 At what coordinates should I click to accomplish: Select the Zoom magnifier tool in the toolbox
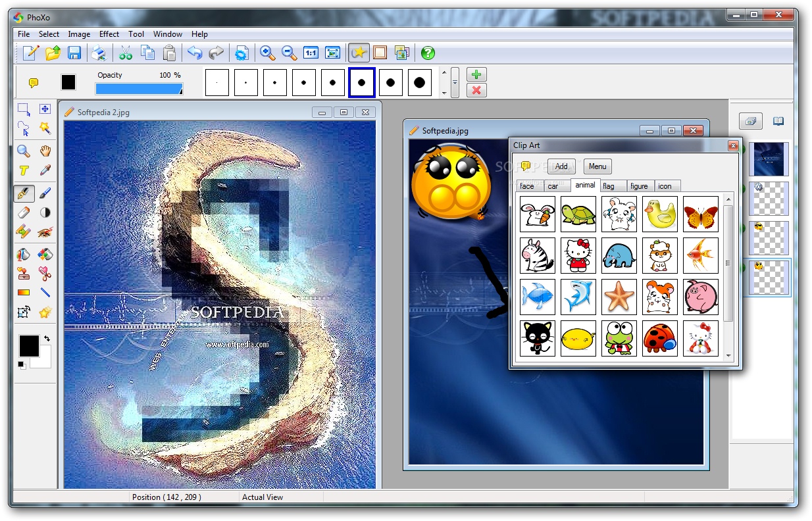(x=24, y=151)
